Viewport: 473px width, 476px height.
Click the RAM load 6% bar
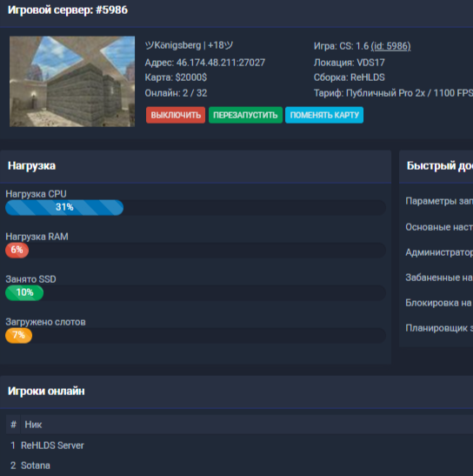coord(196,250)
